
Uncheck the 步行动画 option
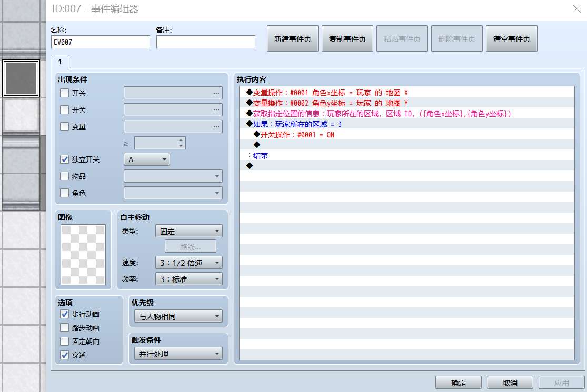click(x=64, y=314)
